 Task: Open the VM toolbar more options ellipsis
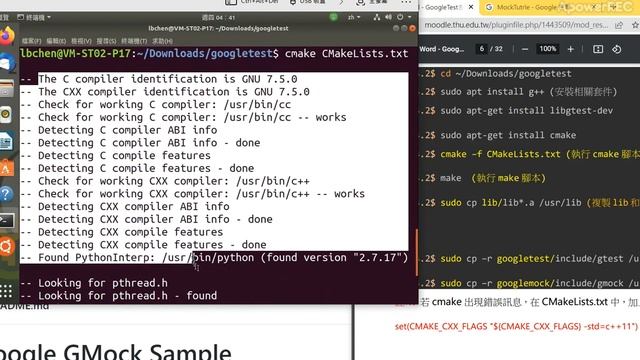click(406, 2)
